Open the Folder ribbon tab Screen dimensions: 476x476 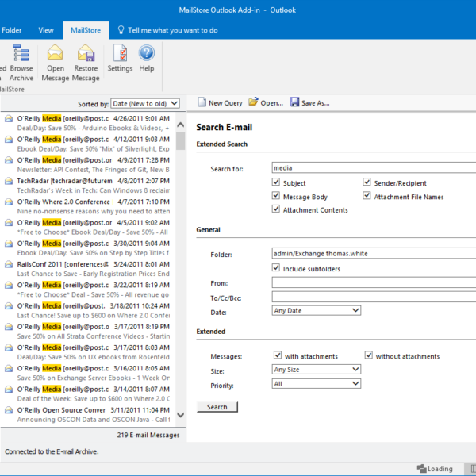tap(12, 30)
